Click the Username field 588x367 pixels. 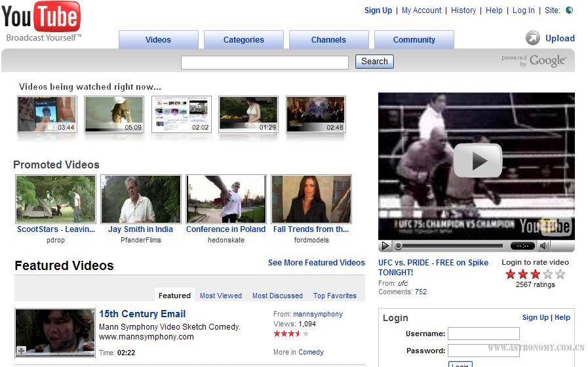pyautogui.click(x=484, y=334)
